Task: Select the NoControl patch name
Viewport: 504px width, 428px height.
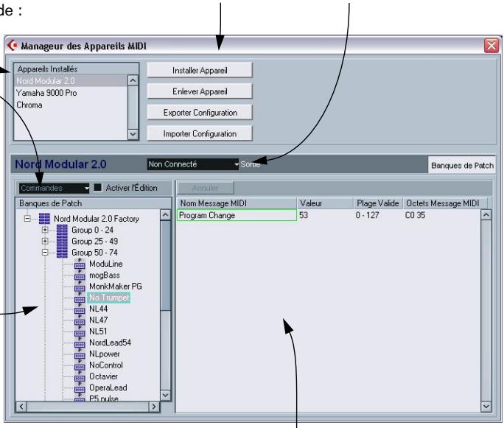Action: click(106, 365)
